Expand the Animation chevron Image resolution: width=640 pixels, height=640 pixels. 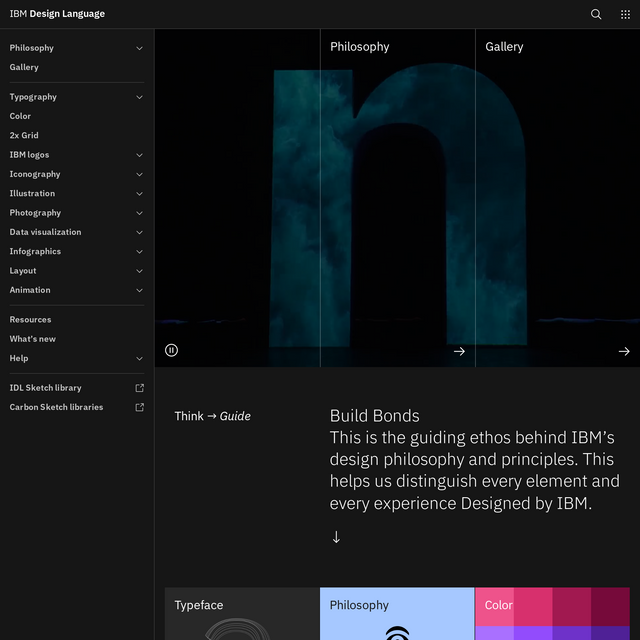click(x=139, y=290)
